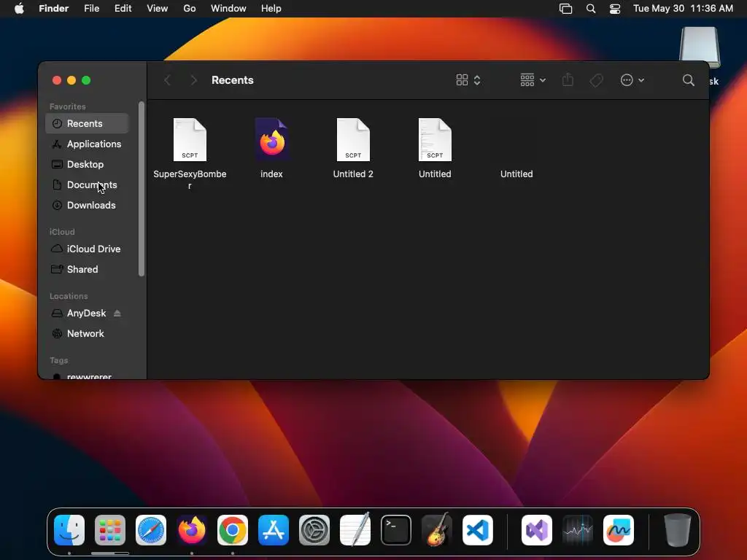Open the File menu
Screen dimensions: 747x560
point(91,9)
